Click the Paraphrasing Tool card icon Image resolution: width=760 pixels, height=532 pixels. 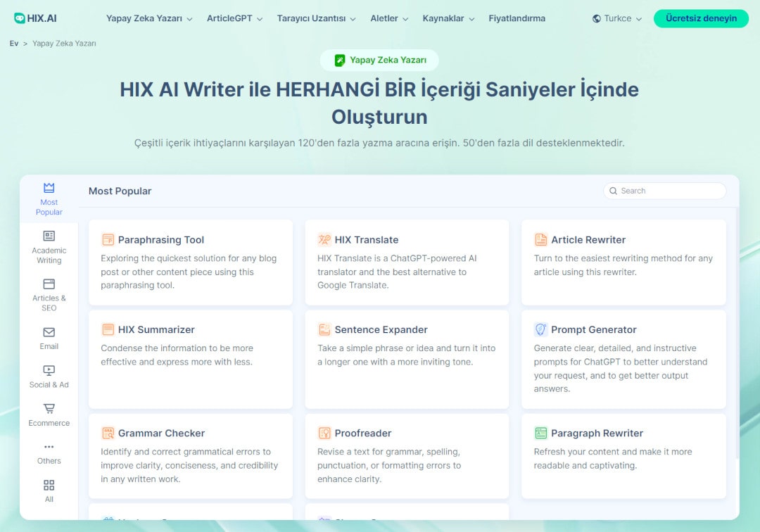(108, 240)
